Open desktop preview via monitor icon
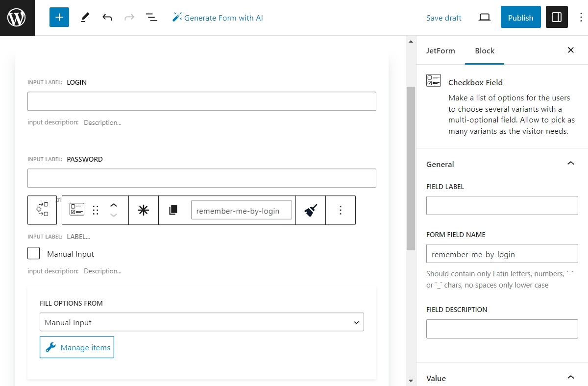Viewport: 588px width, 386px height. 484,17
